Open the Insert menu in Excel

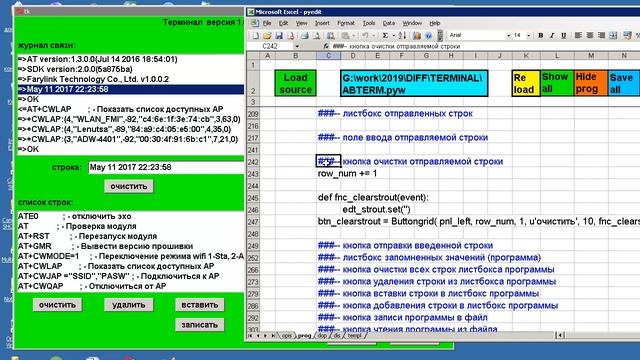click(x=322, y=23)
